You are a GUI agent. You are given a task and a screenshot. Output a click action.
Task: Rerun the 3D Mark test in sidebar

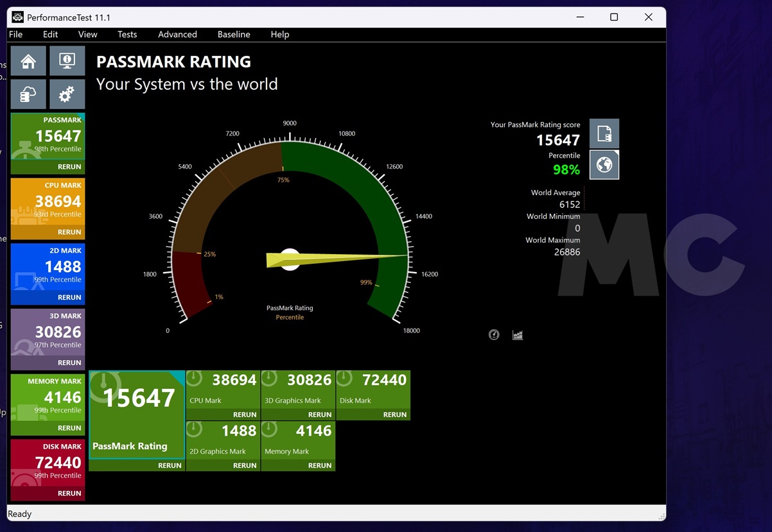69,363
